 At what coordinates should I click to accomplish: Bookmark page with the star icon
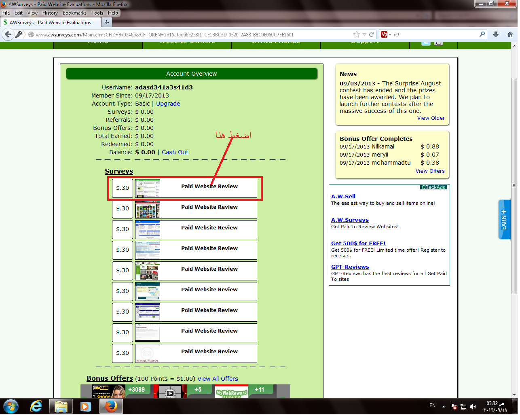tap(356, 34)
